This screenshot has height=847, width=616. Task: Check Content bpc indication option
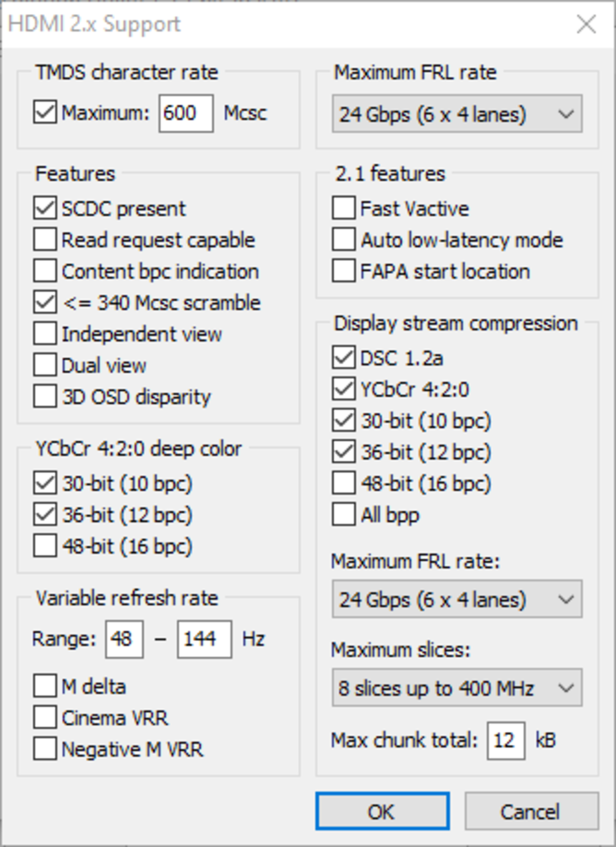coord(45,271)
